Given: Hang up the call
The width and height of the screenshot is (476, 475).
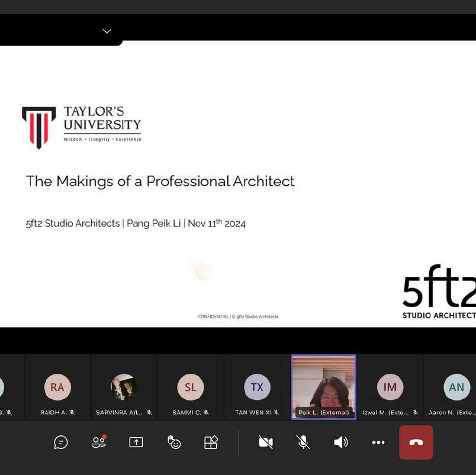Looking at the screenshot, I should [416, 442].
